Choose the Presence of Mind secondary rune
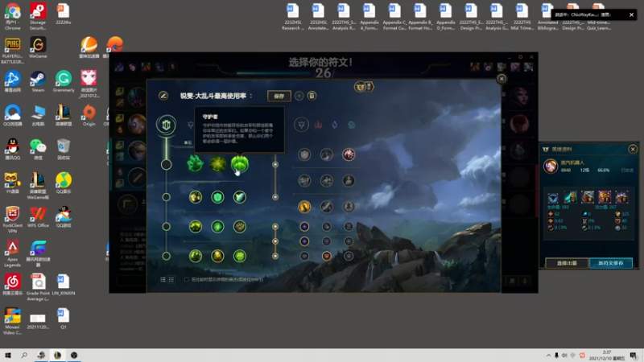Screen dimensions: 644x362 tap(349, 154)
